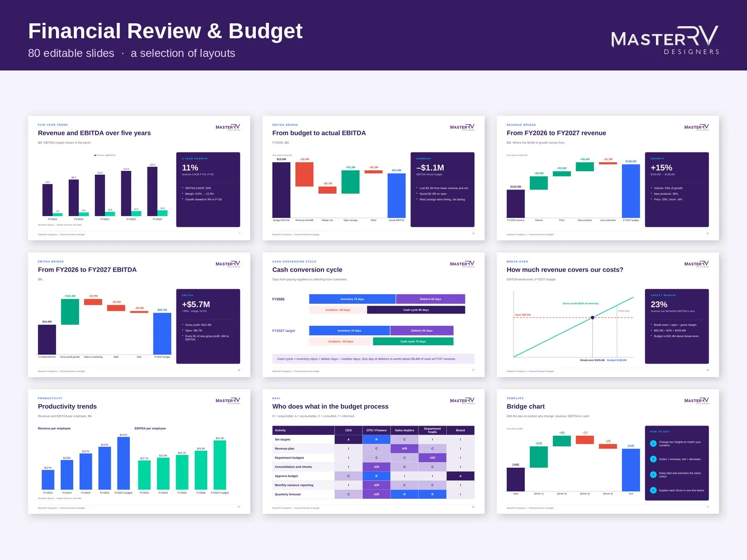Click the 11% growth figure in five-year panel
Viewport: 747px width, 560px height.
point(190,168)
